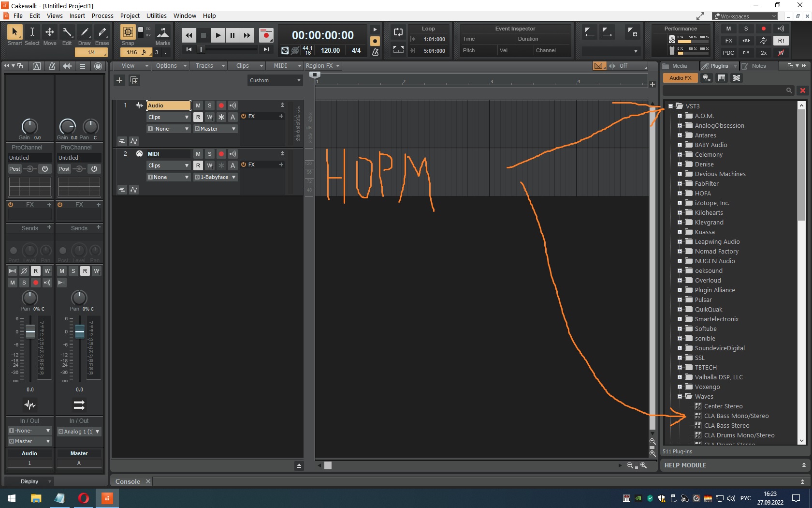Image resolution: width=812 pixels, height=508 pixels.
Task: Open the Process menu
Action: pyautogui.click(x=102, y=15)
